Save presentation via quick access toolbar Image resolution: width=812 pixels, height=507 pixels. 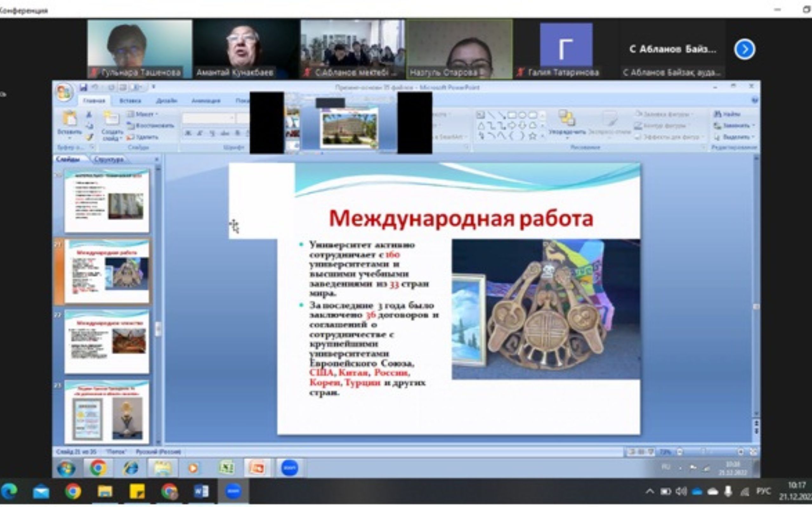tap(83, 87)
